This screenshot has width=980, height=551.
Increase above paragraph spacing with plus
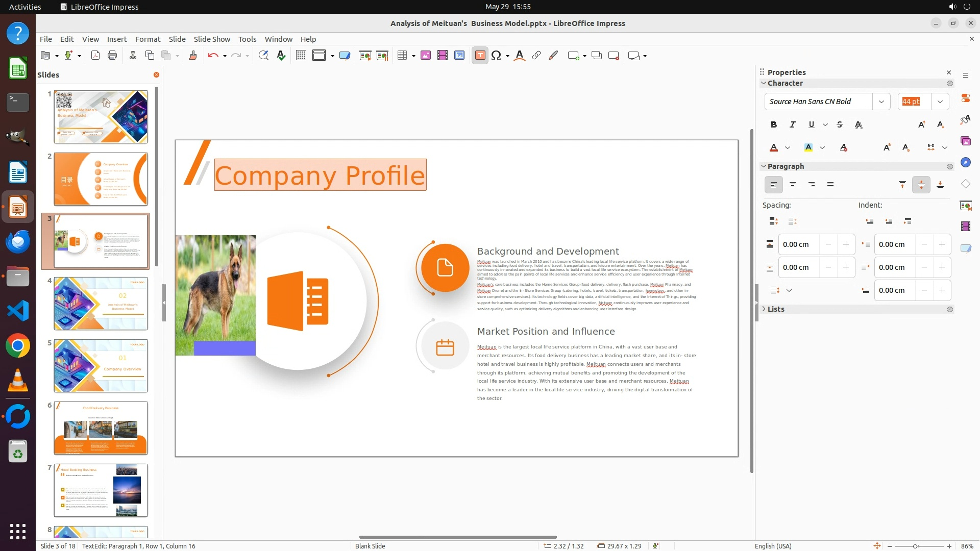click(846, 244)
